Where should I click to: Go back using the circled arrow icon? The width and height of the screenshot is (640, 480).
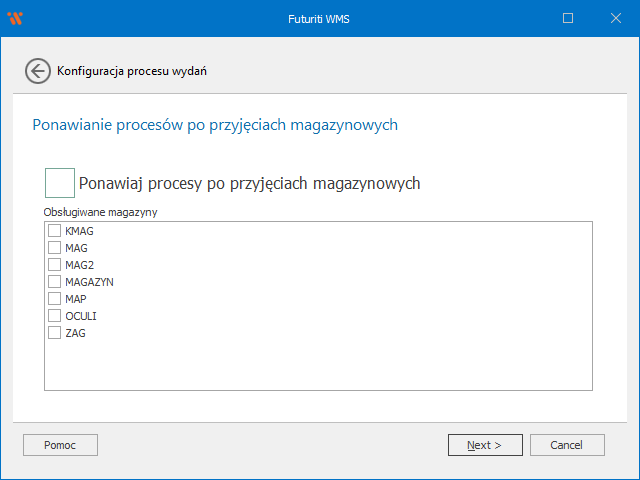(37, 70)
